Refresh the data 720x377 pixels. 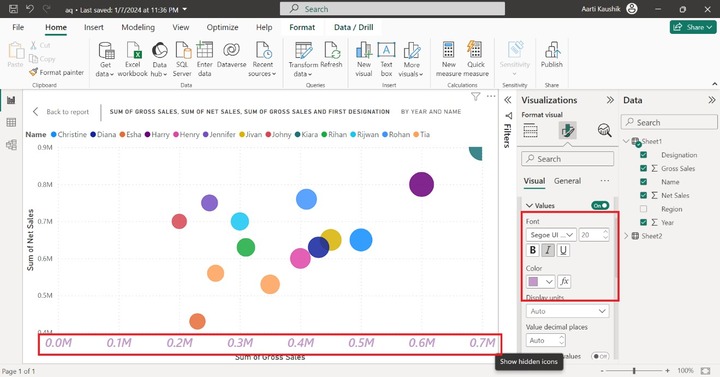tap(331, 55)
